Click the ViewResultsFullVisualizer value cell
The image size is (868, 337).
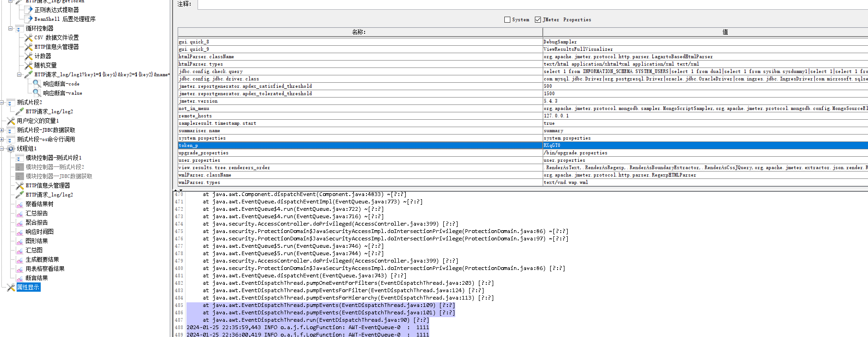(x=706, y=49)
